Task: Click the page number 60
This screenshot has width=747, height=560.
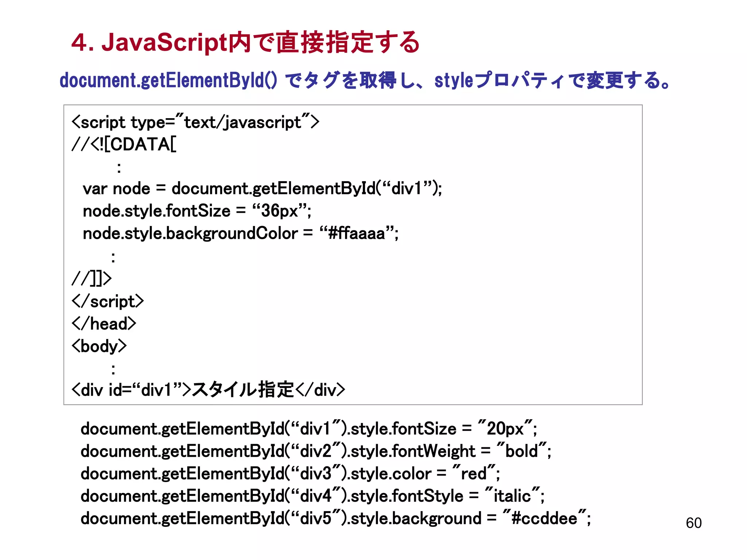Action: point(694,523)
